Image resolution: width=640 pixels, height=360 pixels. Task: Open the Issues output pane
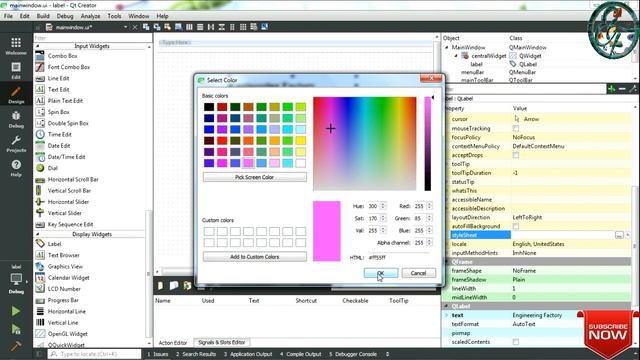[158, 354]
